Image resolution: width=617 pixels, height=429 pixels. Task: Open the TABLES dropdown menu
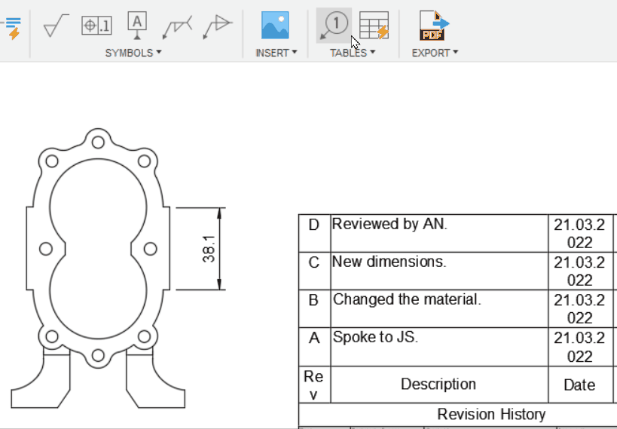[x=353, y=53]
